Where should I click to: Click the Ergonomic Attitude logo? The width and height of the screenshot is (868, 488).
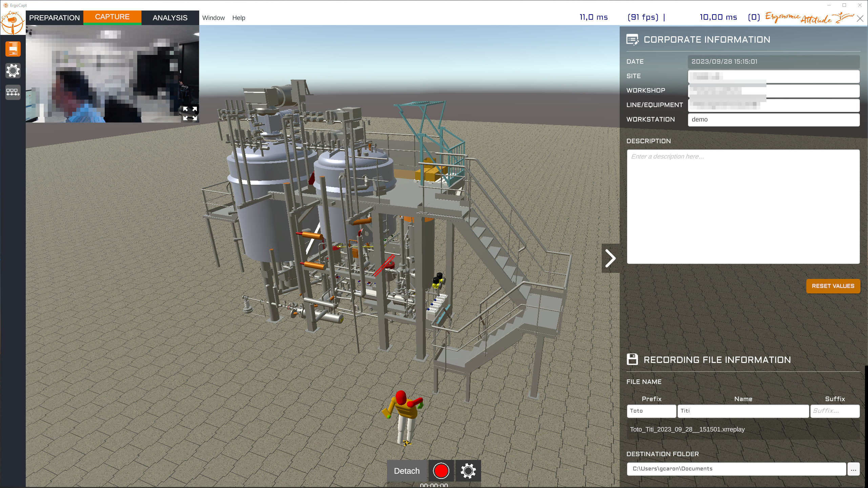pos(809,18)
